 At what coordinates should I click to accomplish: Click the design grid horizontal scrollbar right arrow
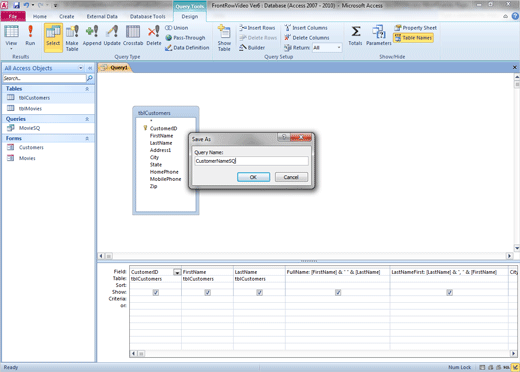click(513, 353)
